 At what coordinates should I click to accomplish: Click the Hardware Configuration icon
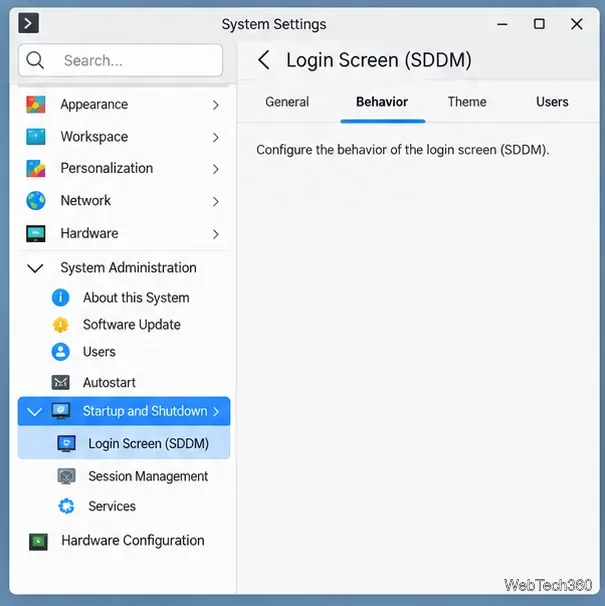[x=38, y=541]
